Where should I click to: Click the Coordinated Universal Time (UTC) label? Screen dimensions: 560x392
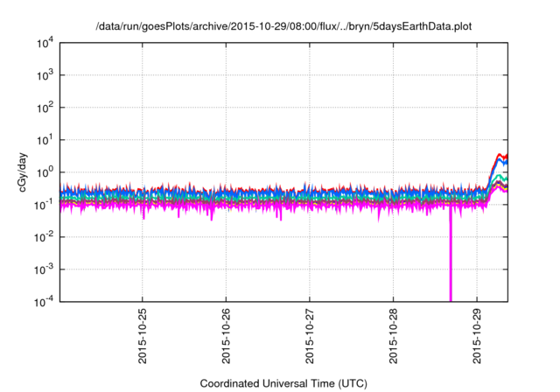tap(283, 384)
